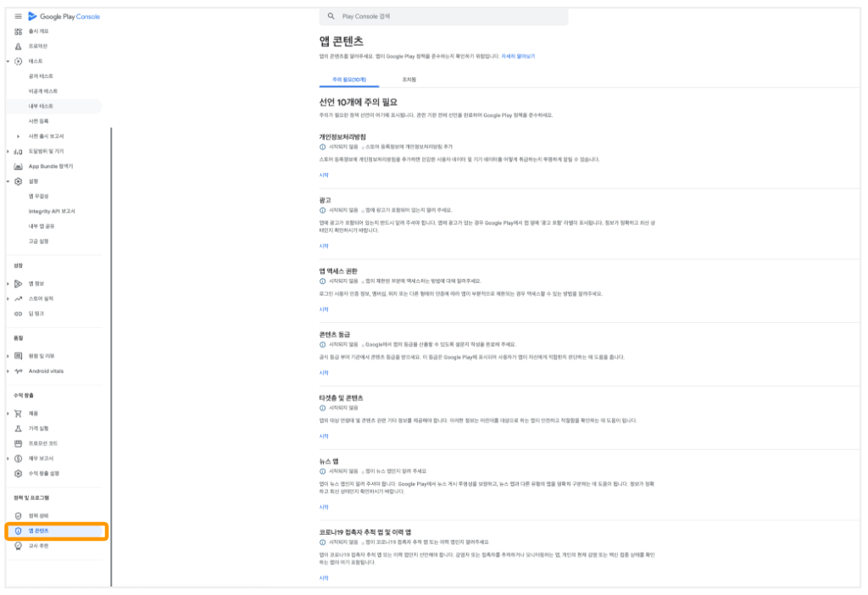Click the 수익 창출 설정 gear icon
This screenshot has width=868, height=595.
tap(18, 473)
